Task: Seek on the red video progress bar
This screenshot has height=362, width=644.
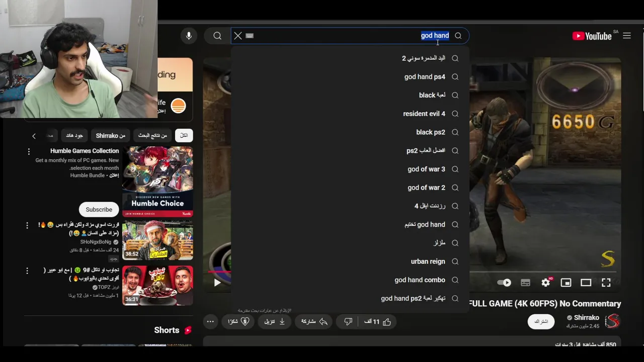Action: pyautogui.click(x=219, y=273)
